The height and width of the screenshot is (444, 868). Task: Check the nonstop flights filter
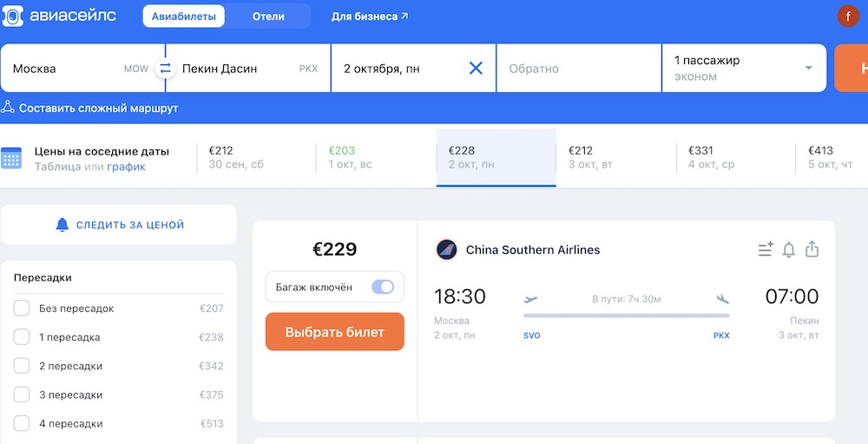(22, 308)
